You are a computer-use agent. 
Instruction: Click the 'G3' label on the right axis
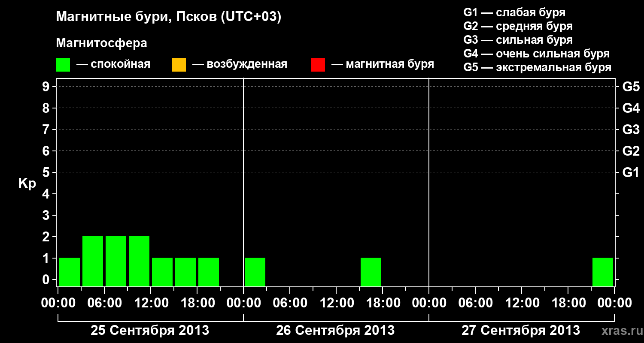(x=631, y=130)
